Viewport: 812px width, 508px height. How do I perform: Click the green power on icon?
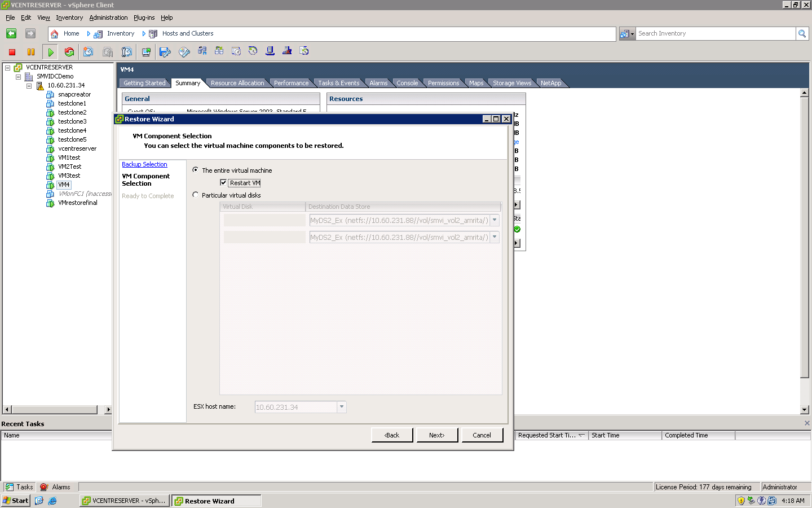tap(51, 52)
